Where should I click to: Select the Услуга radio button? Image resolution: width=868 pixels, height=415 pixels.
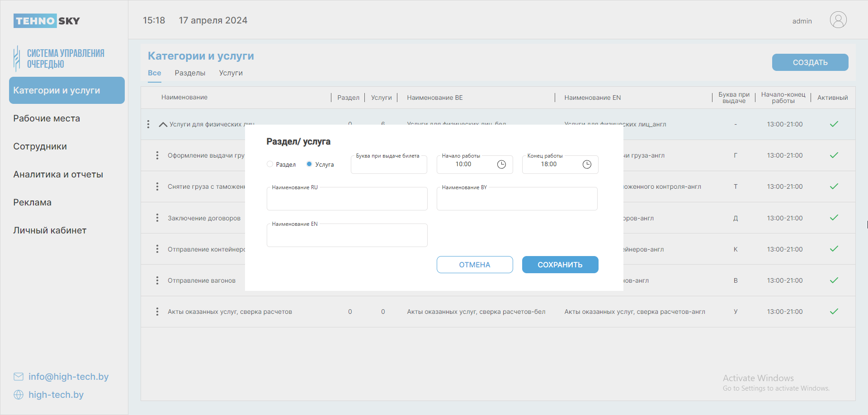[x=309, y=164]
